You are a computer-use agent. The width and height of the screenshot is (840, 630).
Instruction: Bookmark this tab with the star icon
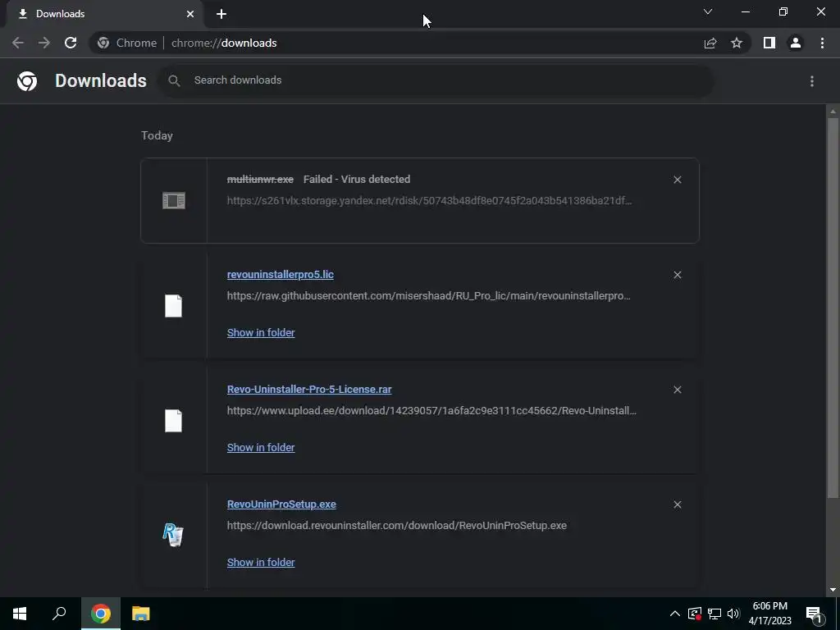(x=737, y=43)
